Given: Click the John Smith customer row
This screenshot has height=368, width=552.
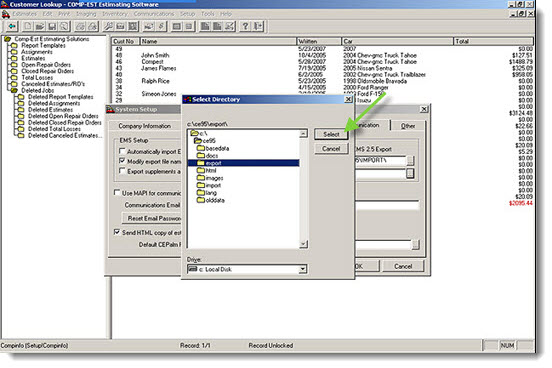Looking at the screenshot, I should click(x=322, y=55).
